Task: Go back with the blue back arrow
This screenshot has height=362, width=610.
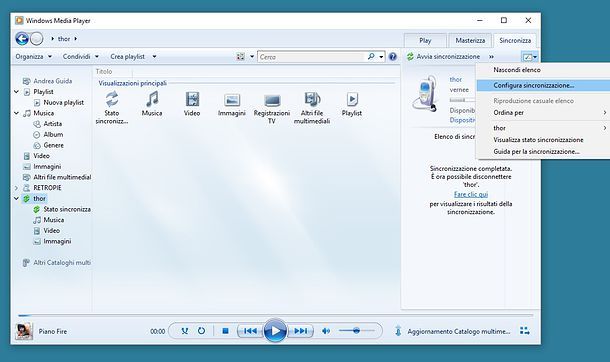Action: tap(22, 39)
